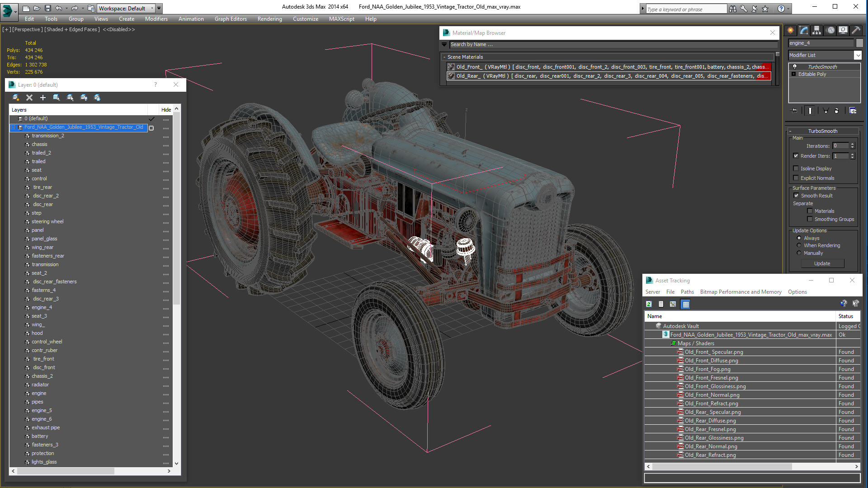The image size is (868, 488).
Task: Enable Isoline Display checkbox
Action: tap(796, 169)
